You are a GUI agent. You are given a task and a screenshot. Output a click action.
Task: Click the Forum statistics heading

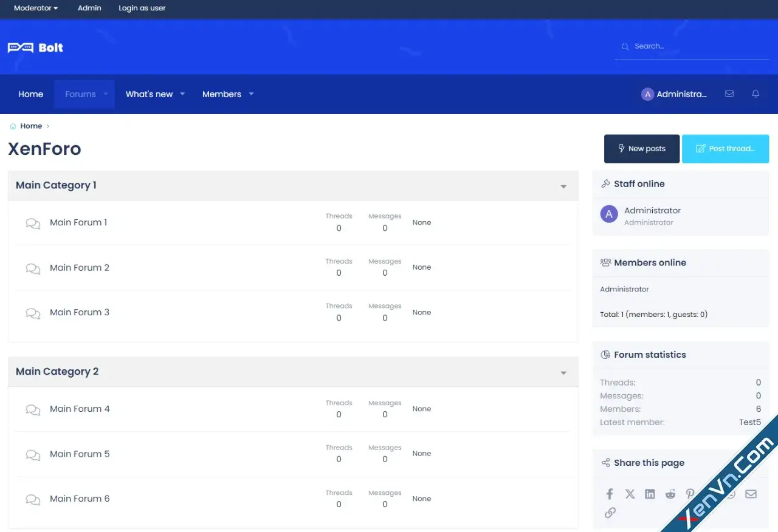[650, 355]
